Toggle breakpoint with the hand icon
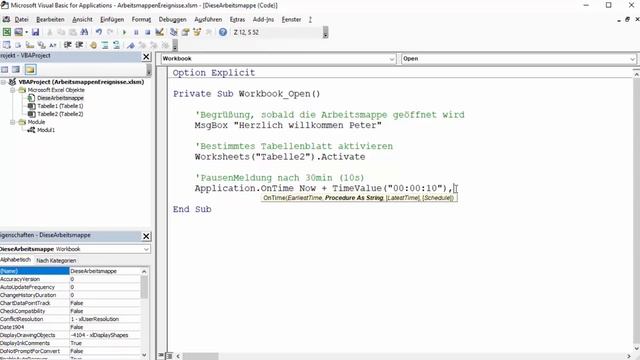This screenshot has height=360, width=640. click(x=93, y=45)
